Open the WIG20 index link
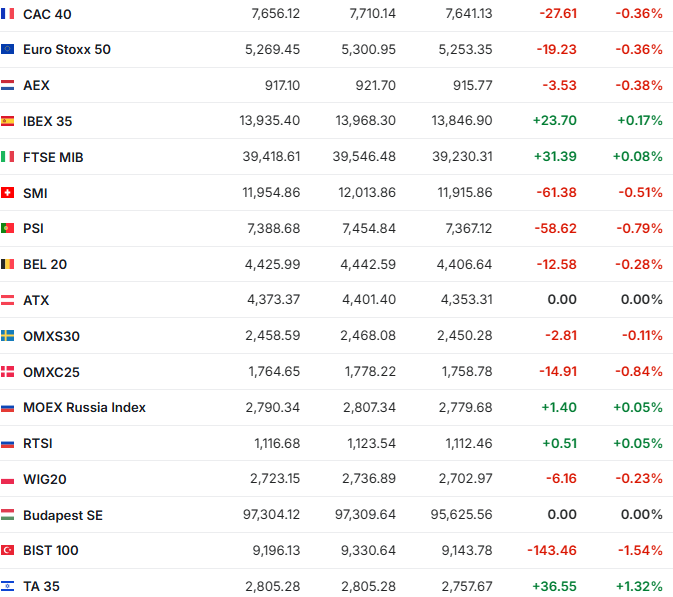 [x=44, y=479]
